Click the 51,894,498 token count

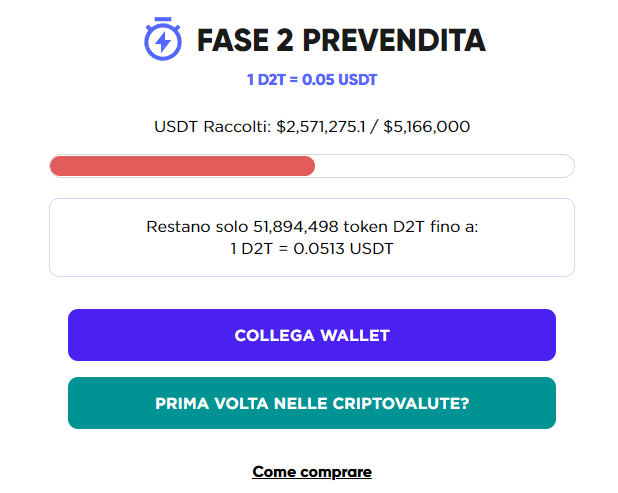[x=296, y=227]
